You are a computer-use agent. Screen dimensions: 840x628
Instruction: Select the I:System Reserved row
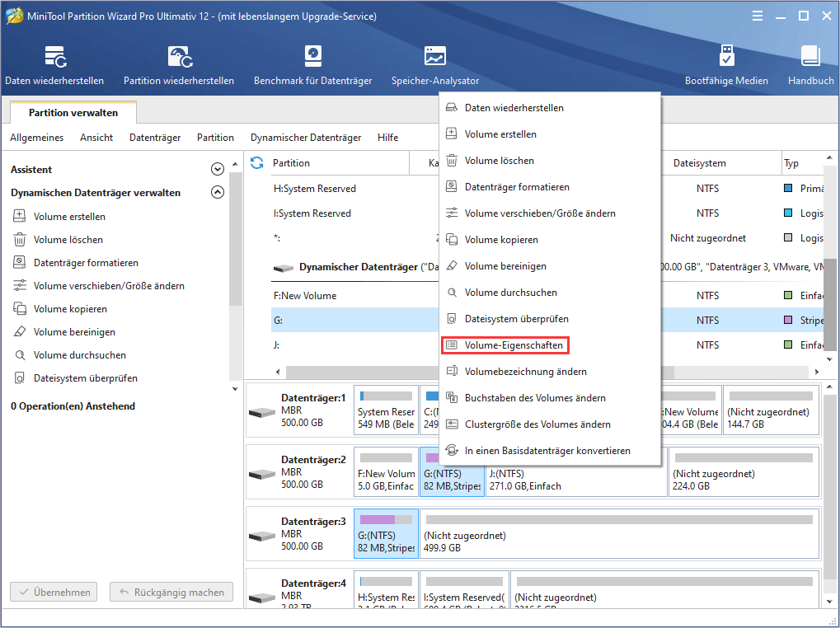click(354, 213)
